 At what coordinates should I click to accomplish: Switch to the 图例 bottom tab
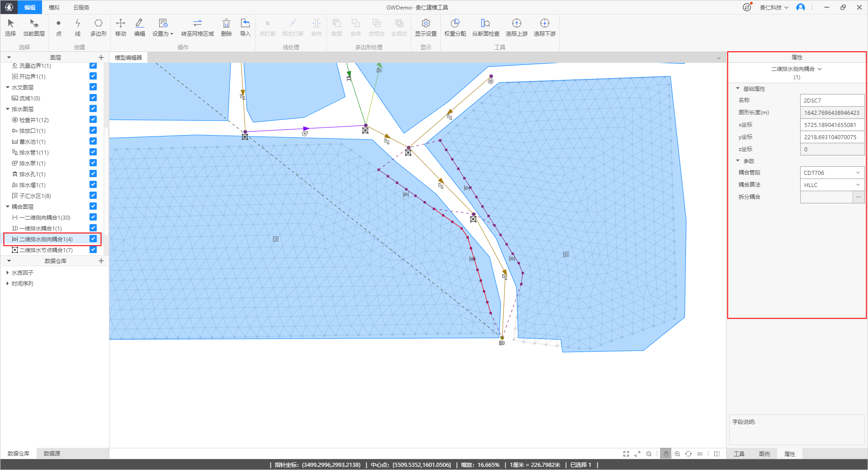tap(764, 454)
